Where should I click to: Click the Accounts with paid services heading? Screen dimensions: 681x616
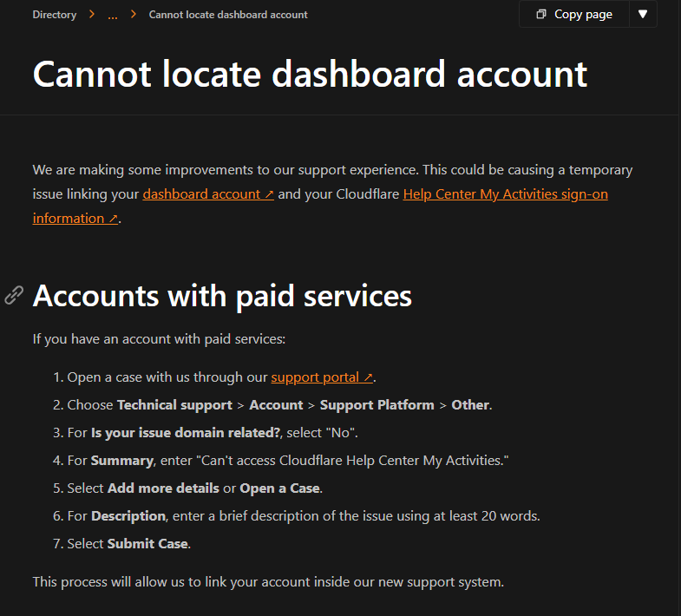tap(222, 296)
